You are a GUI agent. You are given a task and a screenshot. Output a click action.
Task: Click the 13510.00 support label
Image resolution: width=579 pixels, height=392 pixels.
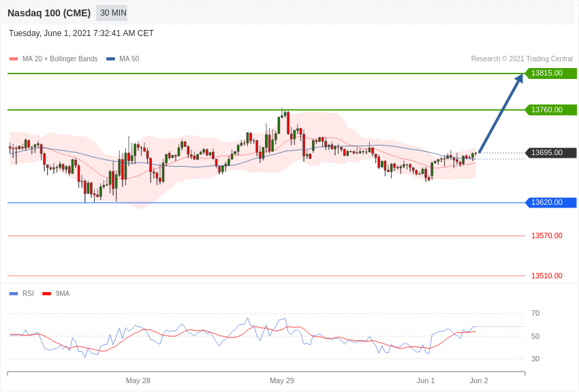coord(547,276)
